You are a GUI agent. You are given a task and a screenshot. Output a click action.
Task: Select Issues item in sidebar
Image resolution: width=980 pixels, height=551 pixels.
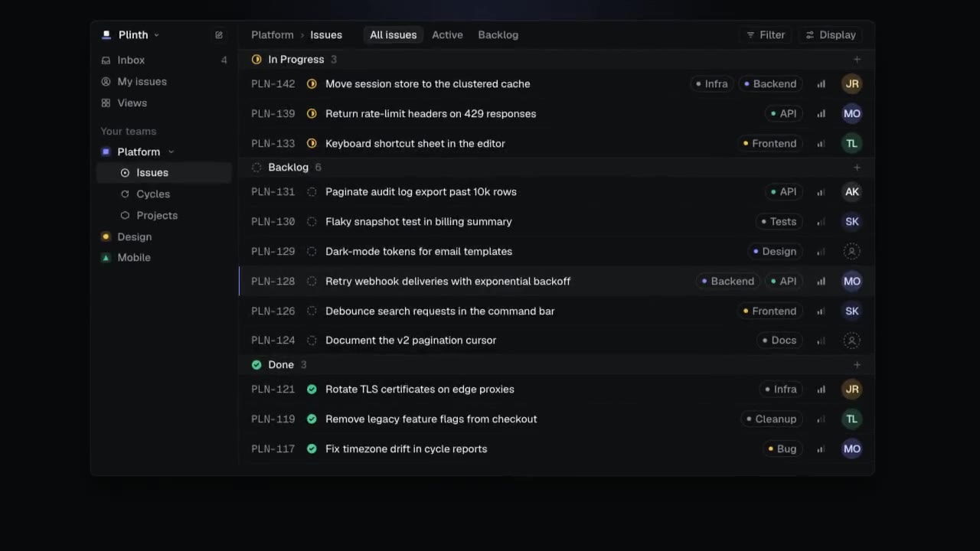coord(164,173)
